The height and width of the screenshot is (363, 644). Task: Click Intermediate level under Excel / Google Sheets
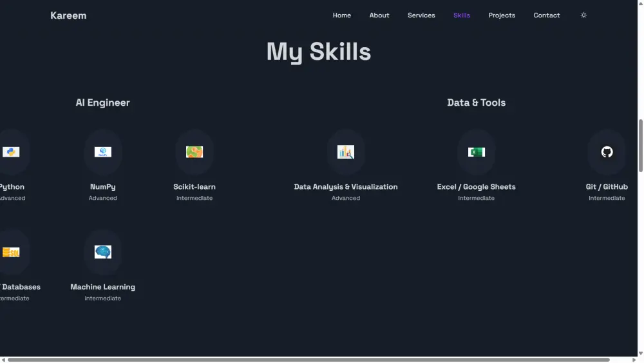coord(477,198)
